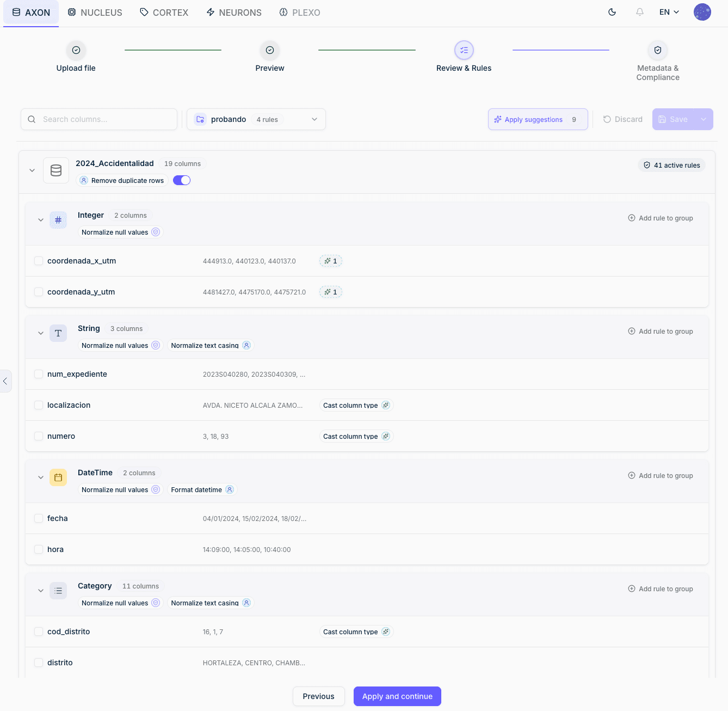Viewport: 728px width, 711px height.
Task: Click the DateTime group calendar icon
Action: pyautogui.click(x=58, y=477)
